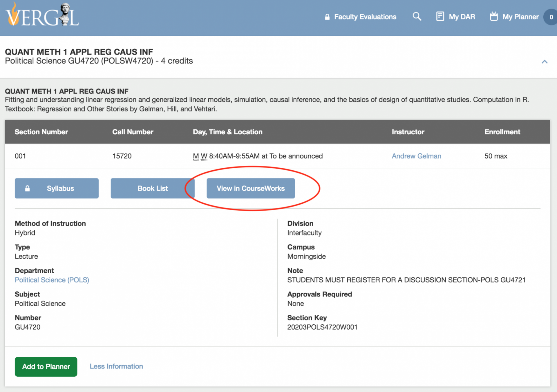
Task: Click the My Planner calendar icon
Action: click(494, 17)
